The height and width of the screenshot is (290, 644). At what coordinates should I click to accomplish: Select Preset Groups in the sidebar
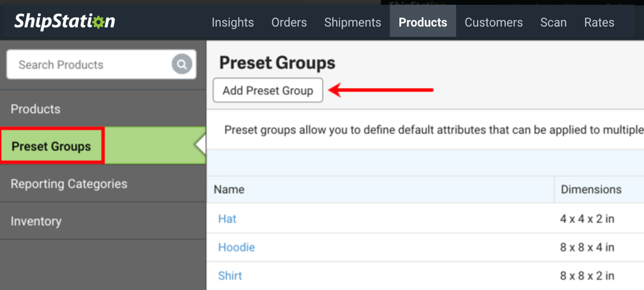pyautogui.click(x=52, y=146)
